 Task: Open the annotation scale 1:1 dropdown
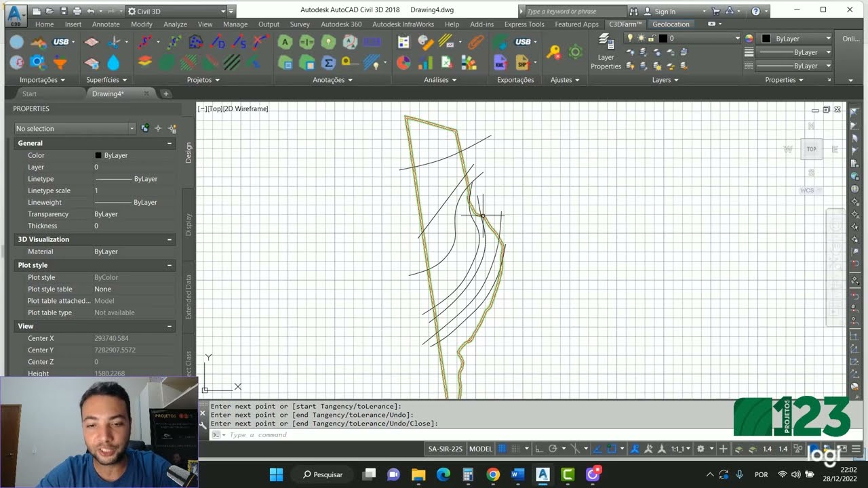point(680,449)
